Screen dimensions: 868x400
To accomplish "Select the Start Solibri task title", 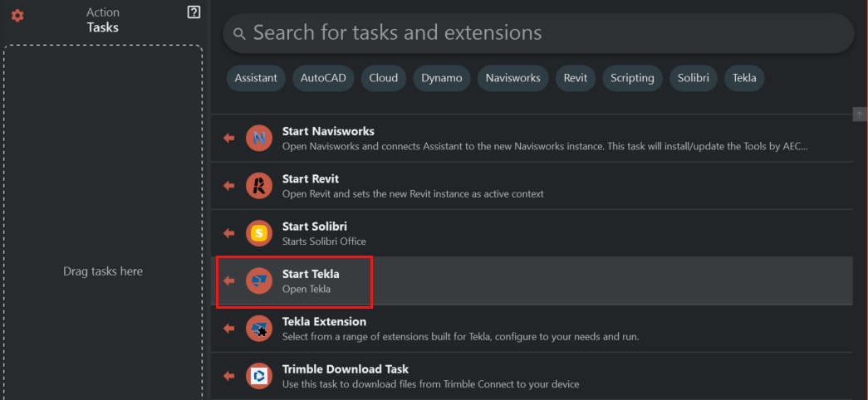I will click(314, 227).
